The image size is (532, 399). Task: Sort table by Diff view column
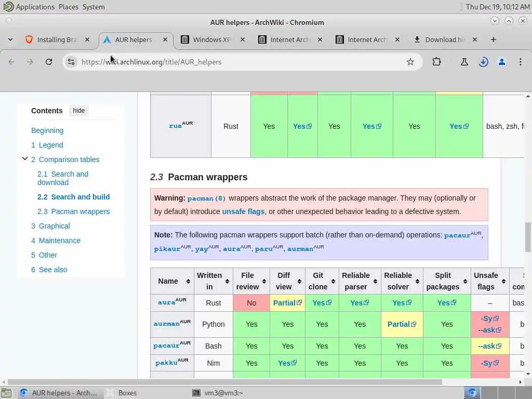click(x=288, y=281)
